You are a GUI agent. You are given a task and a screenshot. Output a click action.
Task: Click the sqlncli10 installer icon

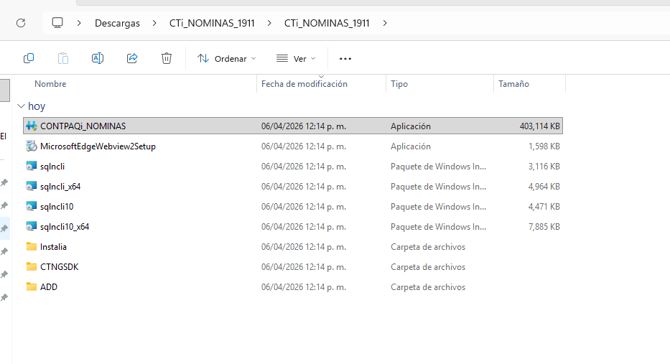pyautogui.click(x=31, y=206)
